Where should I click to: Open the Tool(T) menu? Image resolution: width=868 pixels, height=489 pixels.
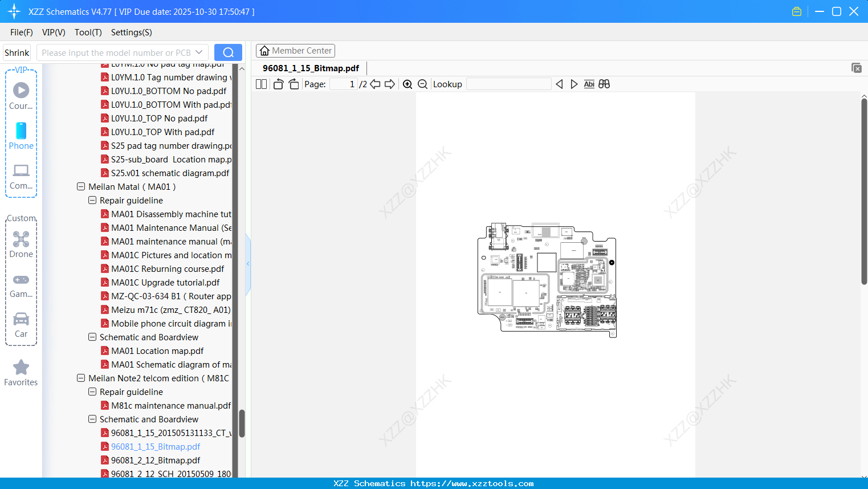88,32
